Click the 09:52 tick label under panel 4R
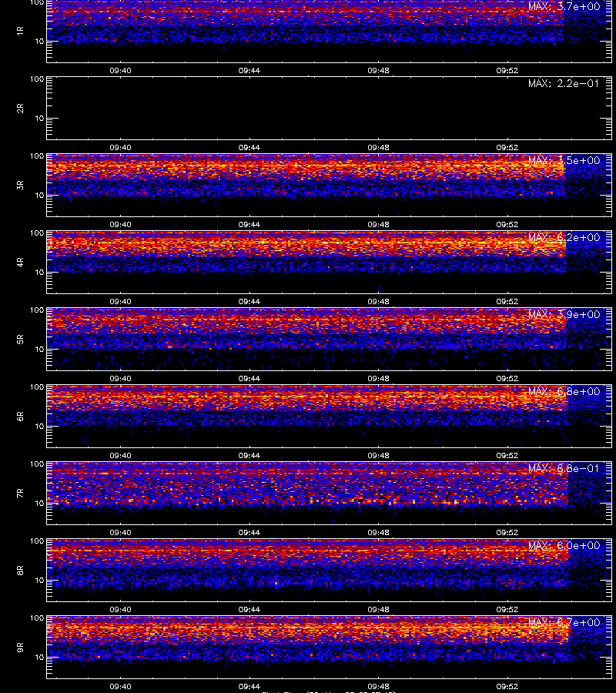 (x=507, y=301)
